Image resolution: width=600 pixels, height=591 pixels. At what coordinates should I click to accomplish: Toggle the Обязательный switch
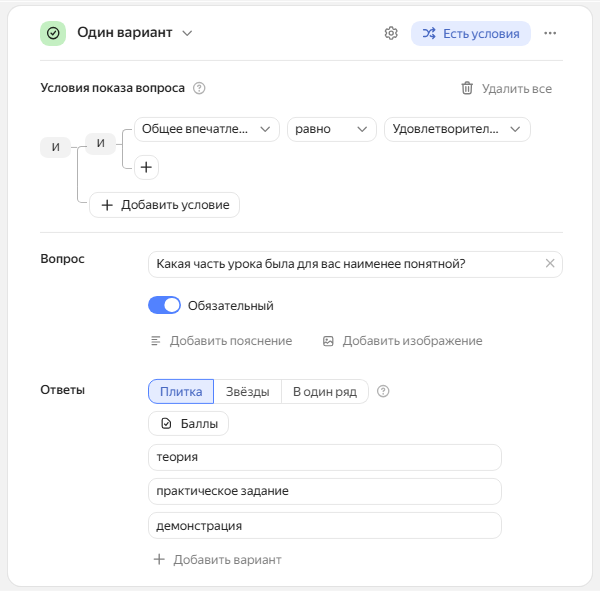coord(164,305)
